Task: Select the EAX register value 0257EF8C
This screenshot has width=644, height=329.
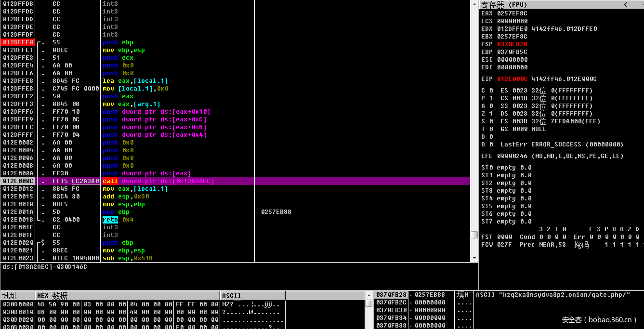Action: pyautogui.click(x=512, y=13)
